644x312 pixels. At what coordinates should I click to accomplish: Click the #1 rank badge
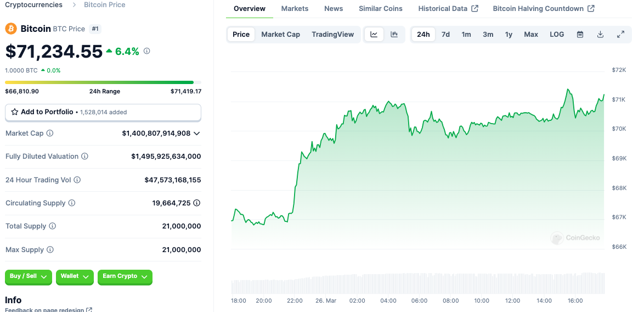tap(95, 29)
